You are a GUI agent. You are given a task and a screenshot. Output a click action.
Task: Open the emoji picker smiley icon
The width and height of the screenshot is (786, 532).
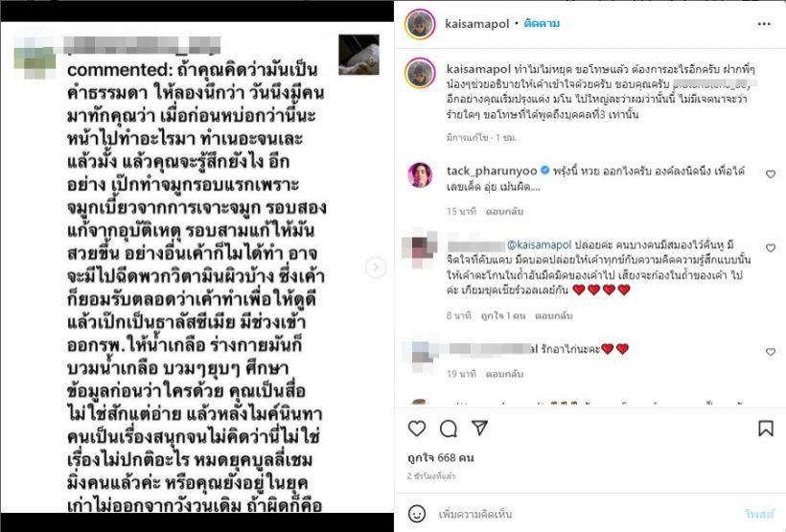pyautogui.click(x=417, y=514)
